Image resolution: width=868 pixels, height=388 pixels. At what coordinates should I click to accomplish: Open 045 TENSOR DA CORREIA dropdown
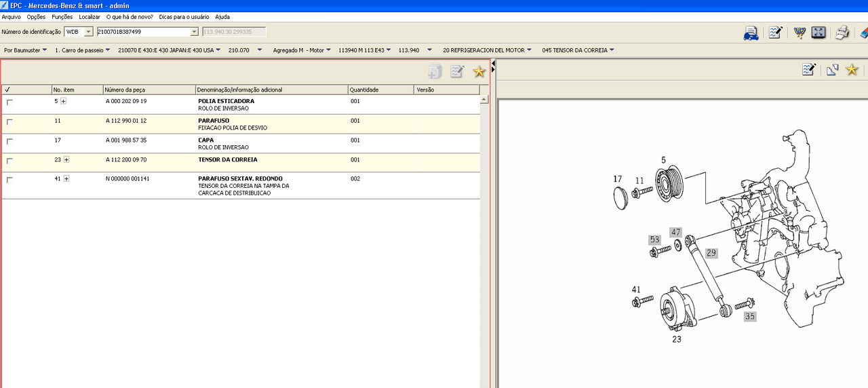[578, 50]
